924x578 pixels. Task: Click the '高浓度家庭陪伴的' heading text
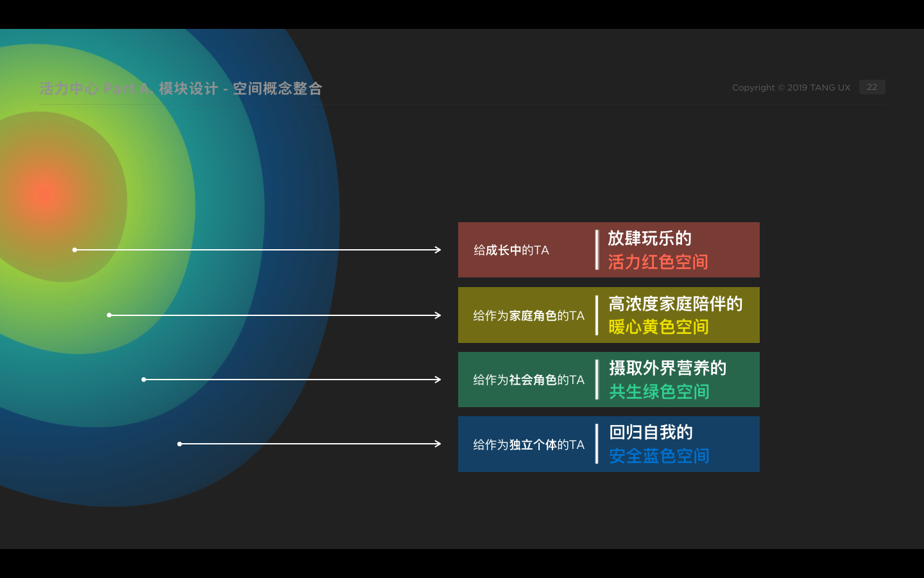[675, 304]
